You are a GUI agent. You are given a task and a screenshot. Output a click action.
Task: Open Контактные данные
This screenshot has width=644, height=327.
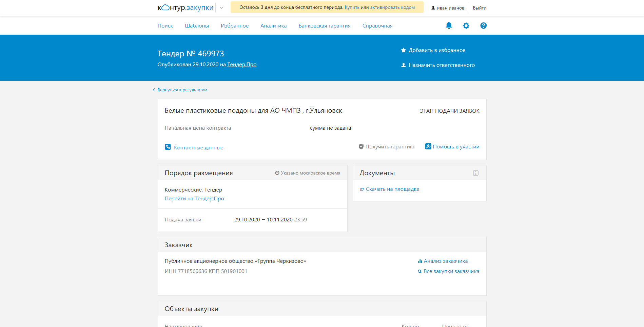[x=198, y=148]
